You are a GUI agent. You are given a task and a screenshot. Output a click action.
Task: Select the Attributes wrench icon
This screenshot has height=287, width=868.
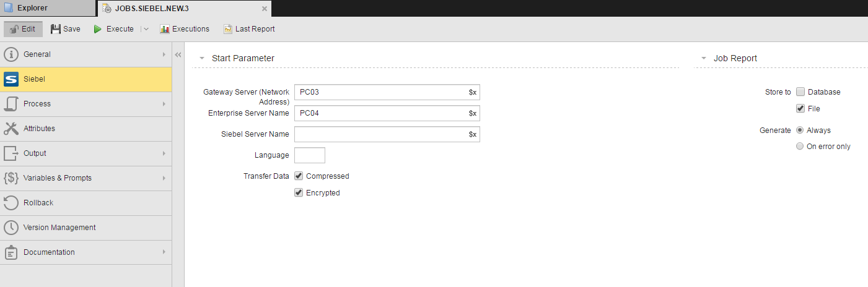pyautogui.click(x=11, y=129)
